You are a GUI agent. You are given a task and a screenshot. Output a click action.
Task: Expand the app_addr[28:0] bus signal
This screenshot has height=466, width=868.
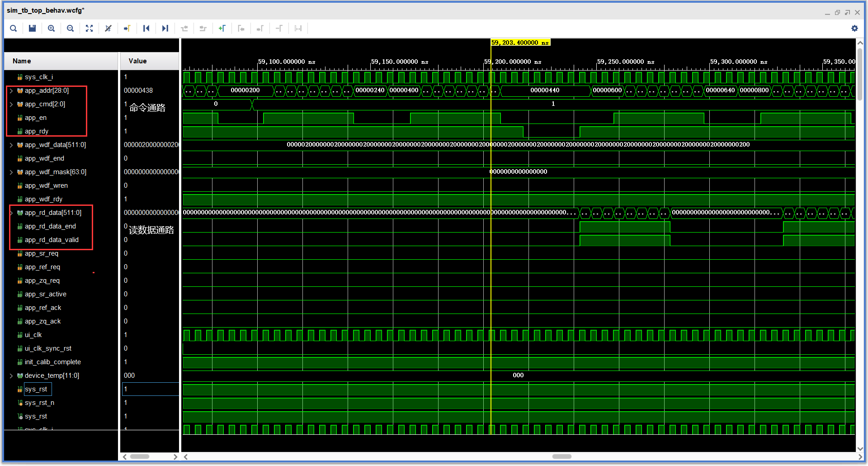[11, 90]
